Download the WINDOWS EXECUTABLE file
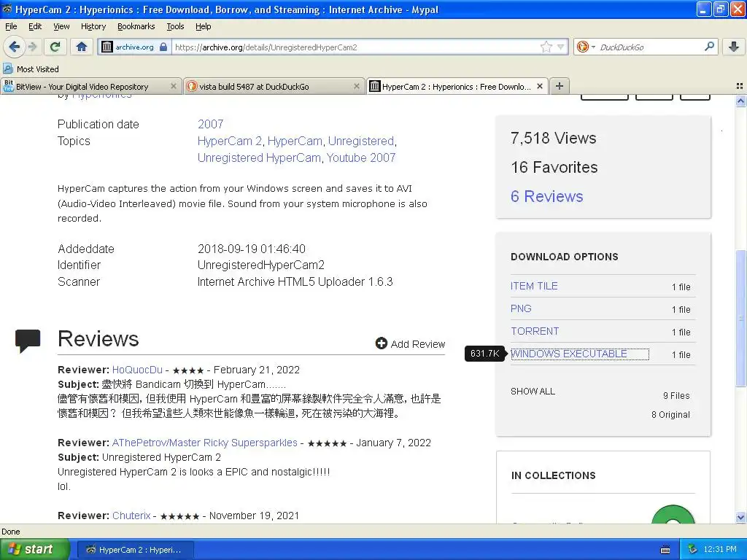Screen dimensions: 747x560 tap(569, 354)
